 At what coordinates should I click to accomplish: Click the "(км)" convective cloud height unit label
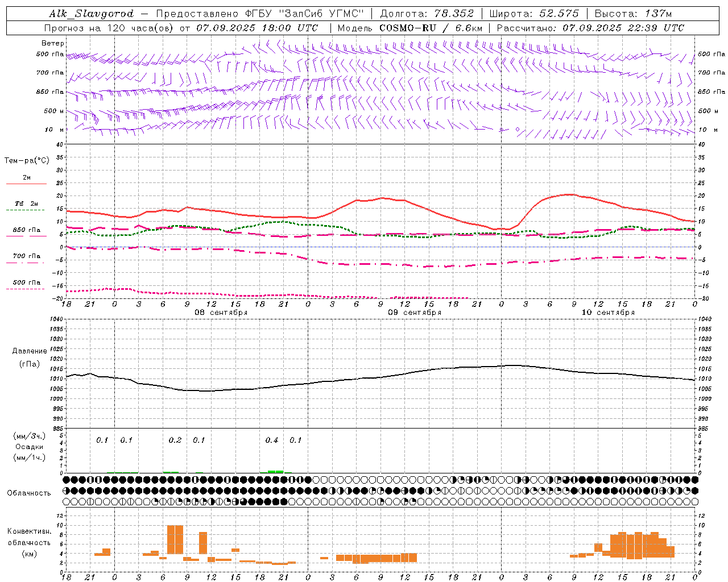[30, 554]
